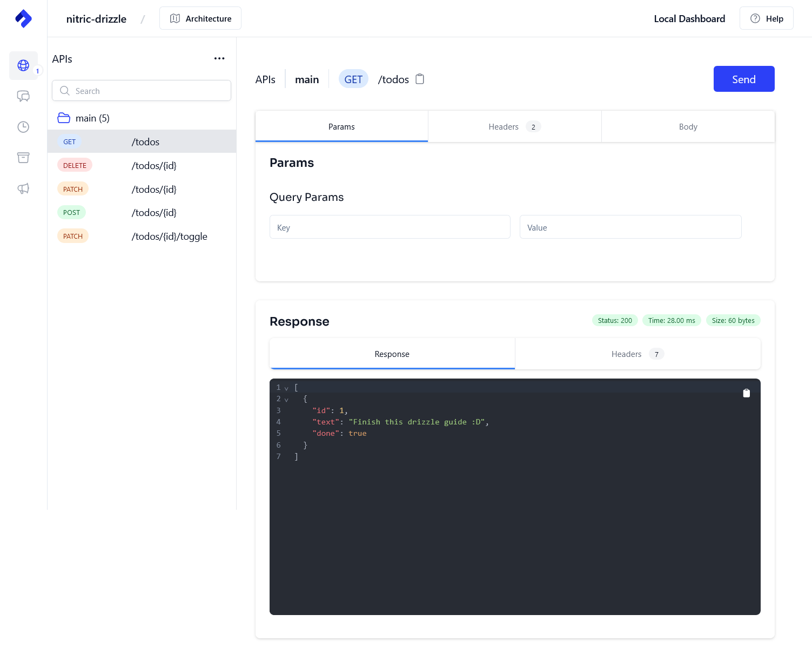
Task: Select the APIs globe icon in sidebar
Action: coord(23,65)
